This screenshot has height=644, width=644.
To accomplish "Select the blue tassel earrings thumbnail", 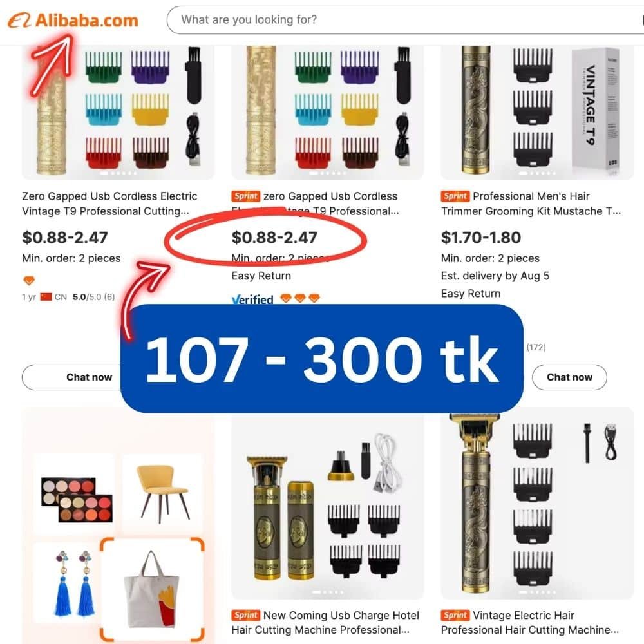I will pos(74,583).
